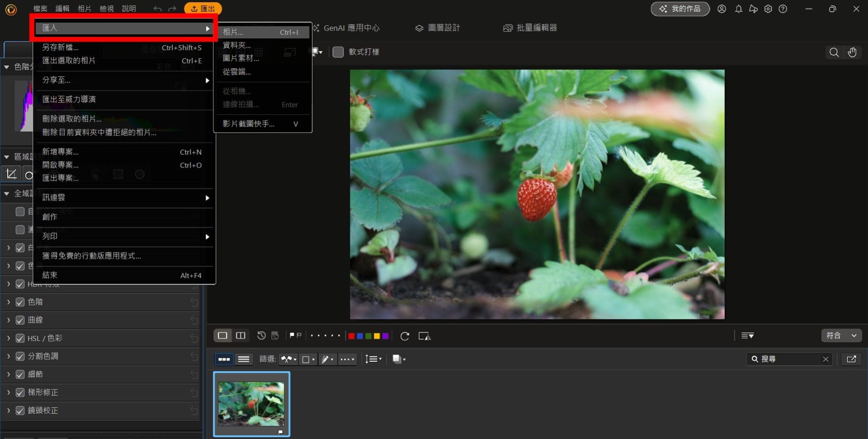Open the 檢視 menu in the menu bar
The width and height of the screenshot is (868, 439).
[107, 8]
